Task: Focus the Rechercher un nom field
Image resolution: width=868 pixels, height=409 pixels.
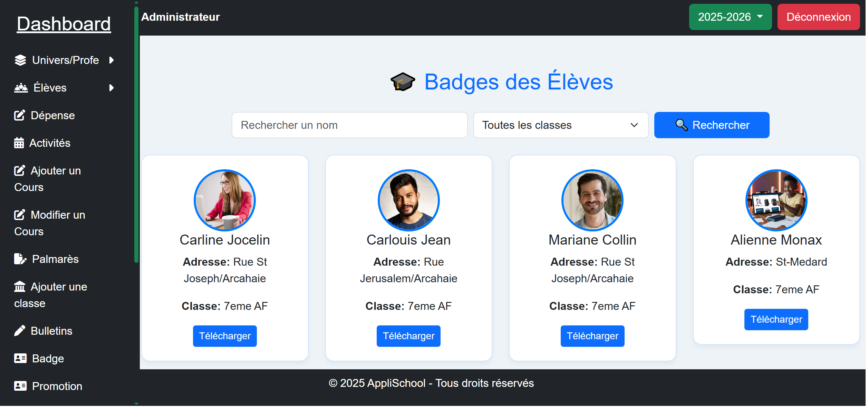Action: pyautogui.click(x=349, y=125)
